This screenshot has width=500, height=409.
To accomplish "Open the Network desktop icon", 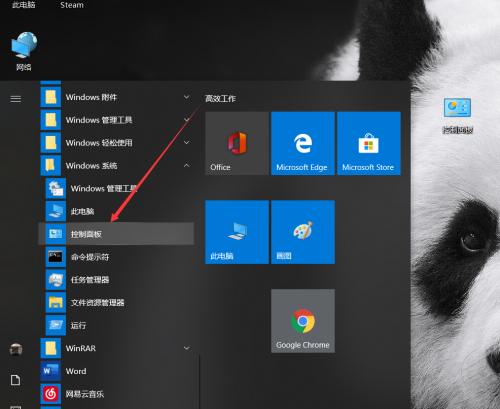I will 24,45.
